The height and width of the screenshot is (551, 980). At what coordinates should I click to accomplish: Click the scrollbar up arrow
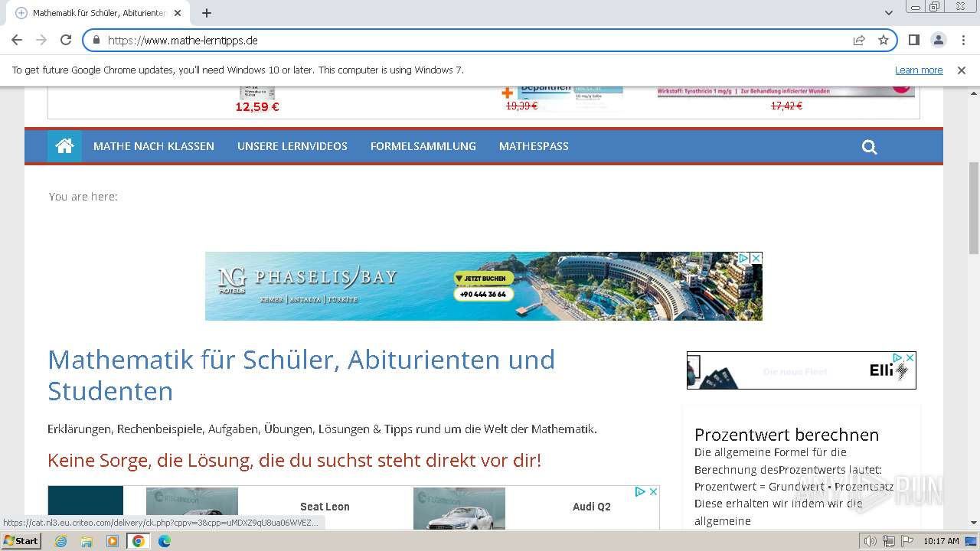tap(974, 92)
